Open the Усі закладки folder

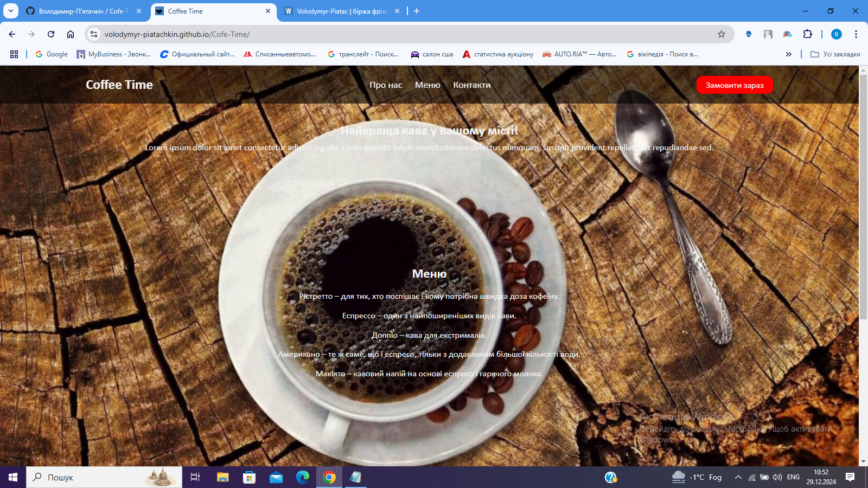pos(835,54)
